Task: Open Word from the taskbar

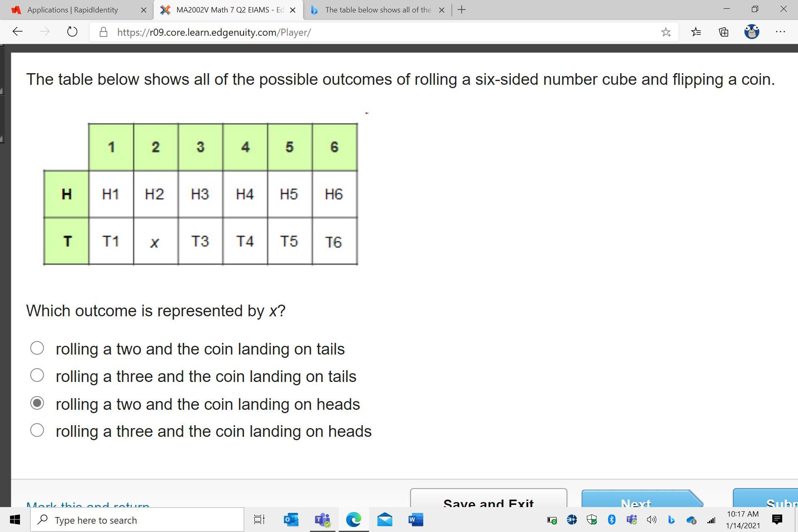Action: (416, 520)
